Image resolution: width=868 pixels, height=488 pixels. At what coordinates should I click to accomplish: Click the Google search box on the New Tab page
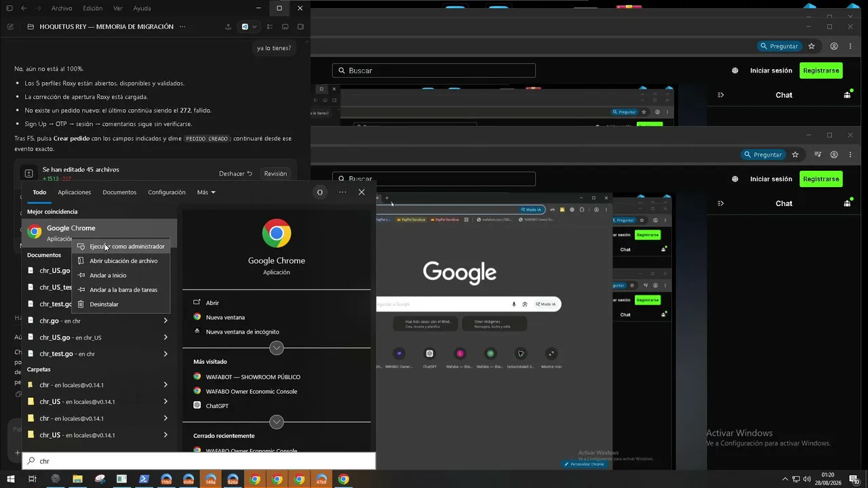pos(469,304)
